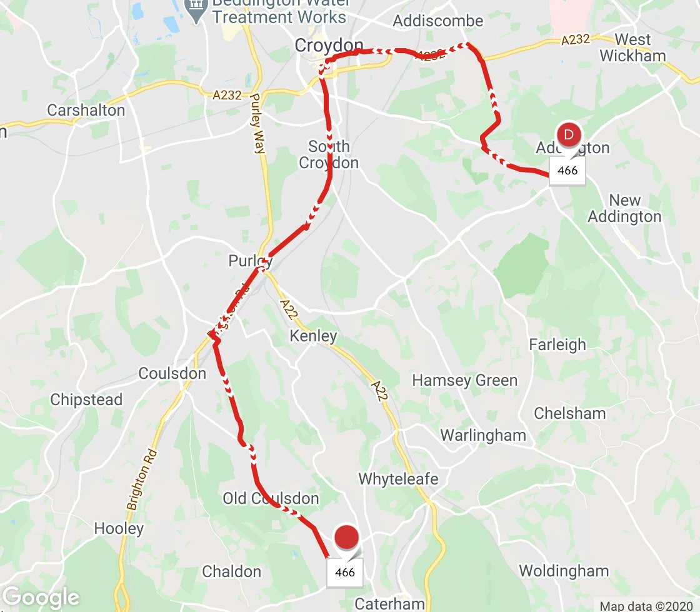
Task: Click the Hamsey Green label
Action: [x=465, y=380]
